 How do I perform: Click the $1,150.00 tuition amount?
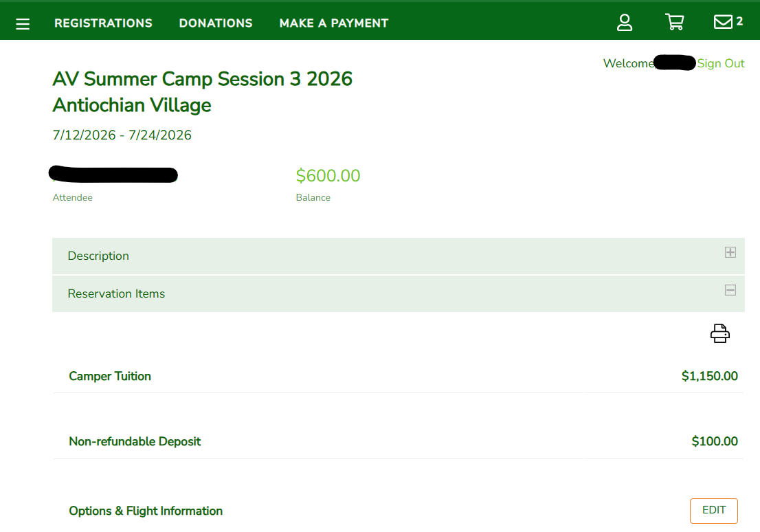709,376
